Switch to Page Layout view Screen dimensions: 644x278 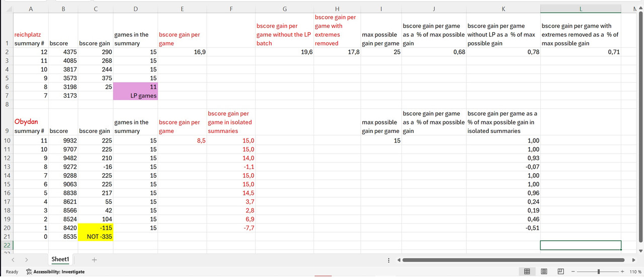coord(544,271)
